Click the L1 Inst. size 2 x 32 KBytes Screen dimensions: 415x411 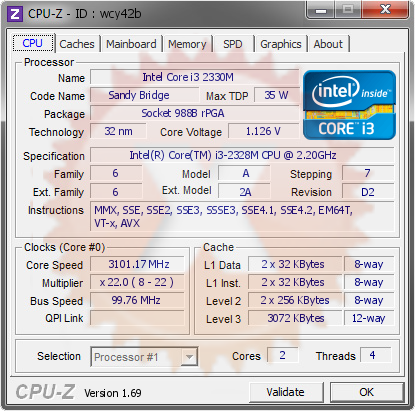tap(295, 282)
